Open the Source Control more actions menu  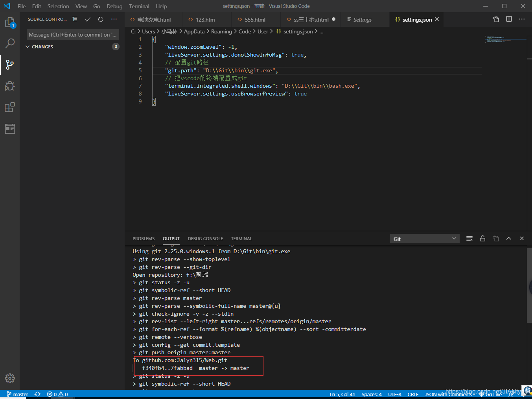click(x=114, y=19)
